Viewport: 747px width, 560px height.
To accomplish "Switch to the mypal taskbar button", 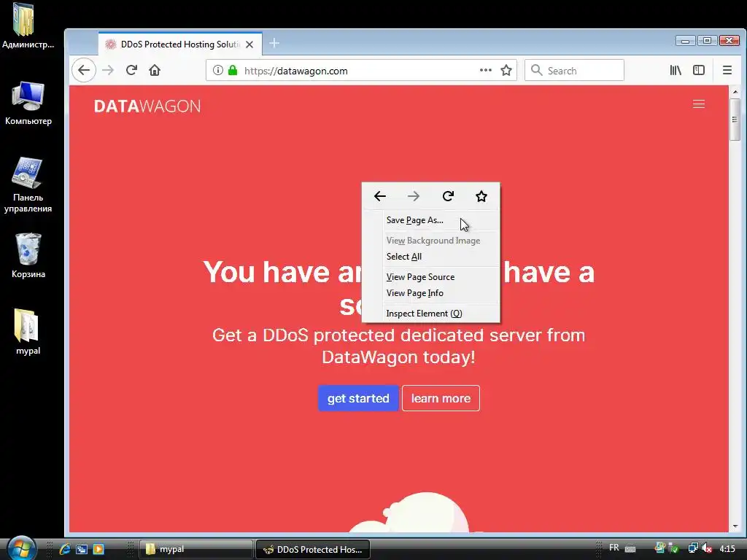I will 196,549.
